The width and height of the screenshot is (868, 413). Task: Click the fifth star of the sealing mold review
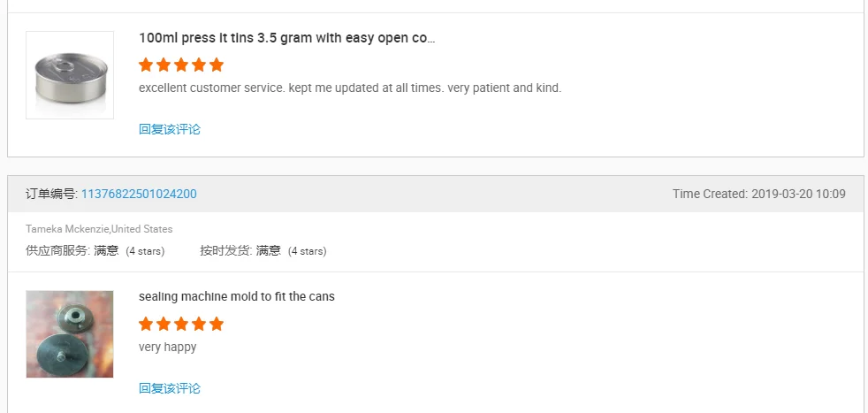tap(217, 324)
